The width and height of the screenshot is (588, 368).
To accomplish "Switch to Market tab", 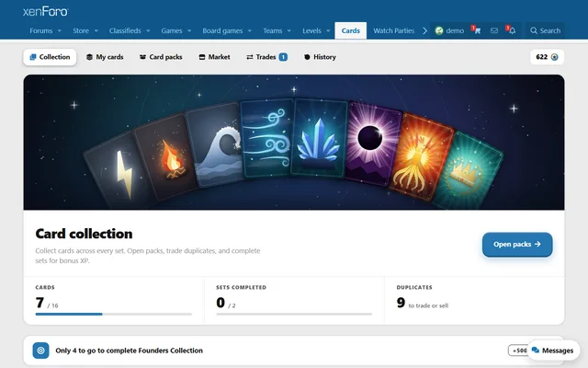I will [x=214, y=57].
